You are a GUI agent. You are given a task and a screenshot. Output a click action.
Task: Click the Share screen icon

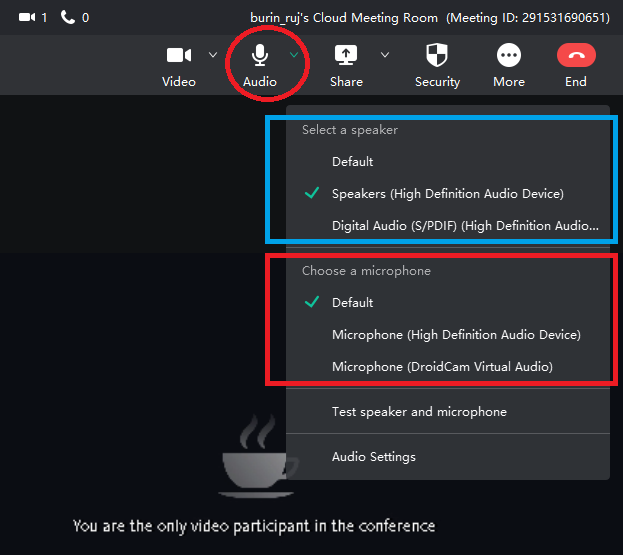click(346, 56)
